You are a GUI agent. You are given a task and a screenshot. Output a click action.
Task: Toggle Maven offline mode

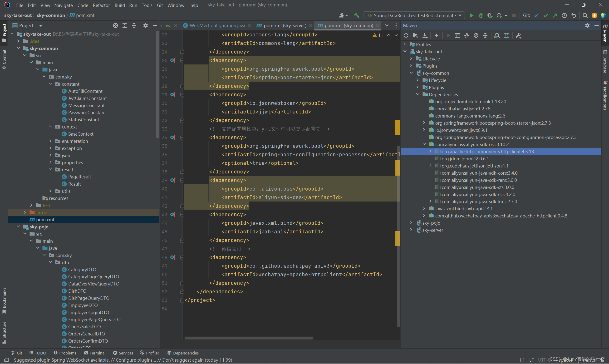pos(467,35)
